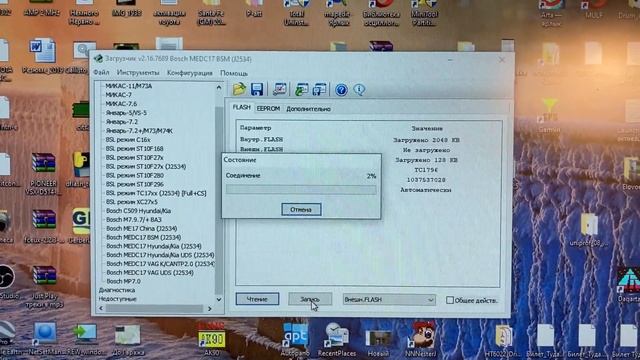Select Bosch MEDC17 Hyundai/Kia UDS (J2534)

pyautogui.click(x=160, y=255)
